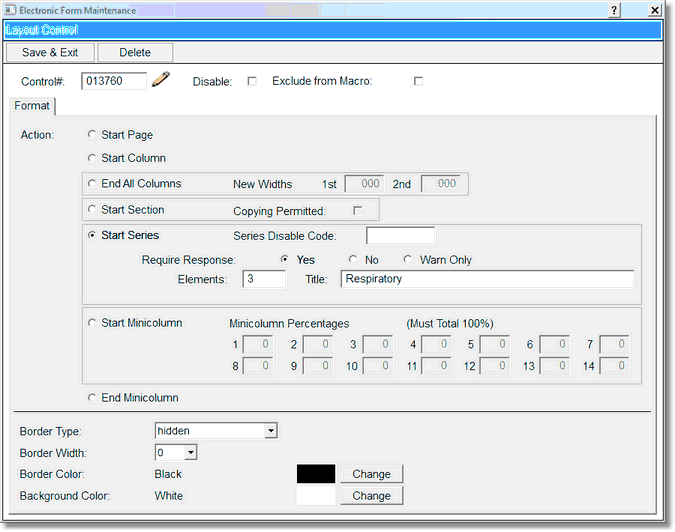Click the pencil edit icon beside Control#
This screenshot has height=532, width=675.
coord(161,79)
